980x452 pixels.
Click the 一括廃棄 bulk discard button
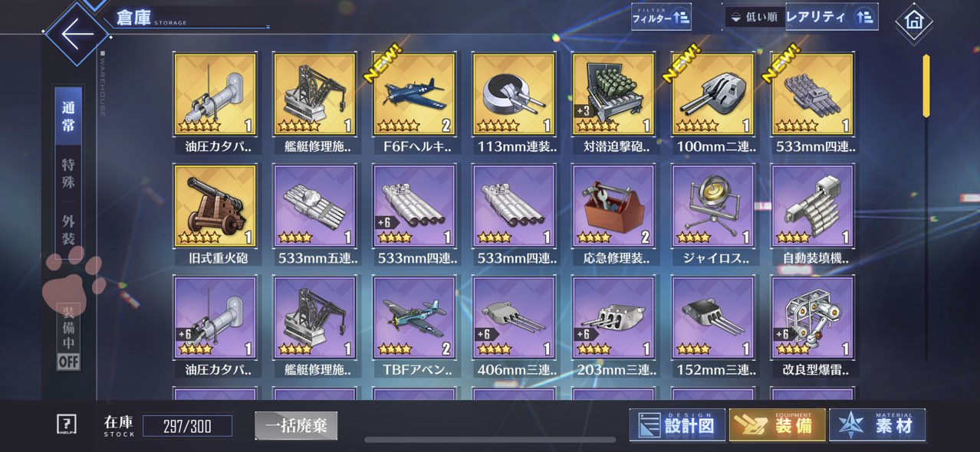coord(296,426)
